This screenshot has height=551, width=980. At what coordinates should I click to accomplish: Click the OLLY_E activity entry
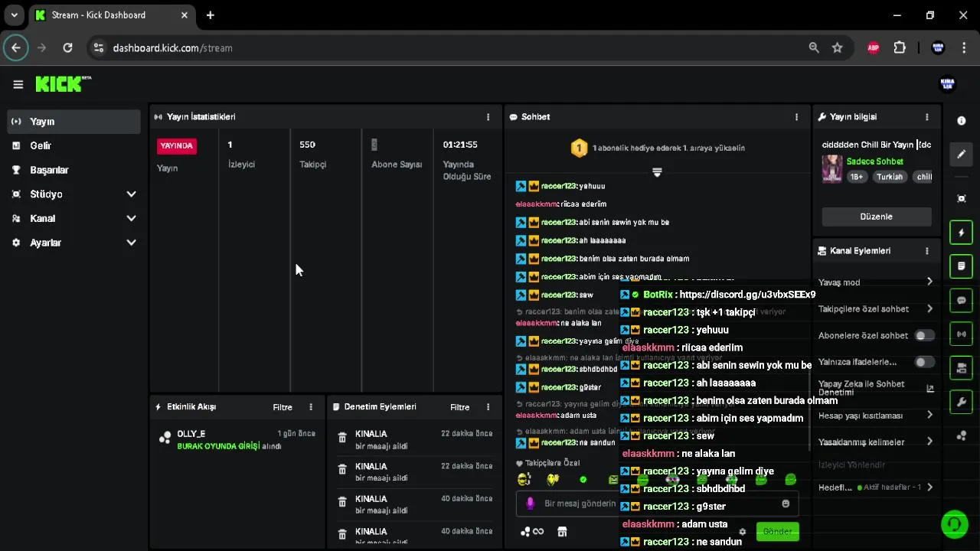click(x=237, y=439)
